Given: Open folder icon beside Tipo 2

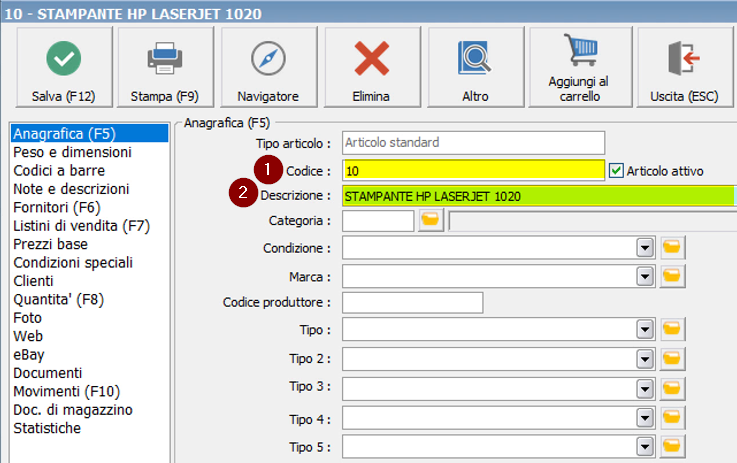Looking at the screenshot, I should point(672,359).
